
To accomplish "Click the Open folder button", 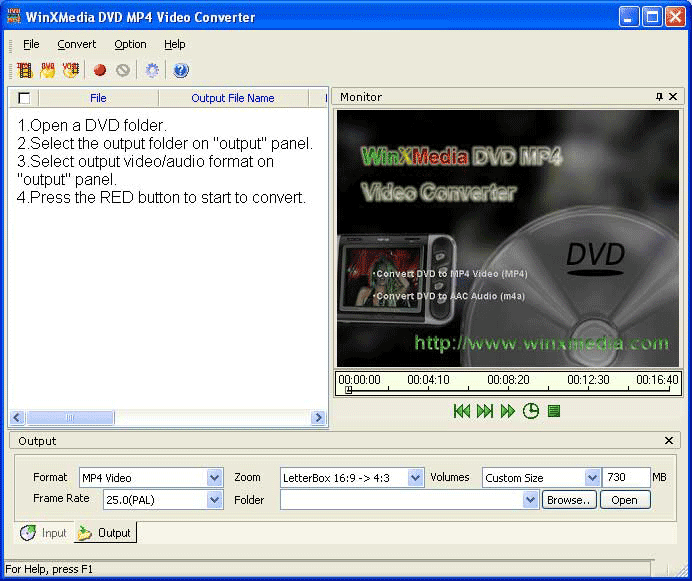I will [x=624, y=500].
